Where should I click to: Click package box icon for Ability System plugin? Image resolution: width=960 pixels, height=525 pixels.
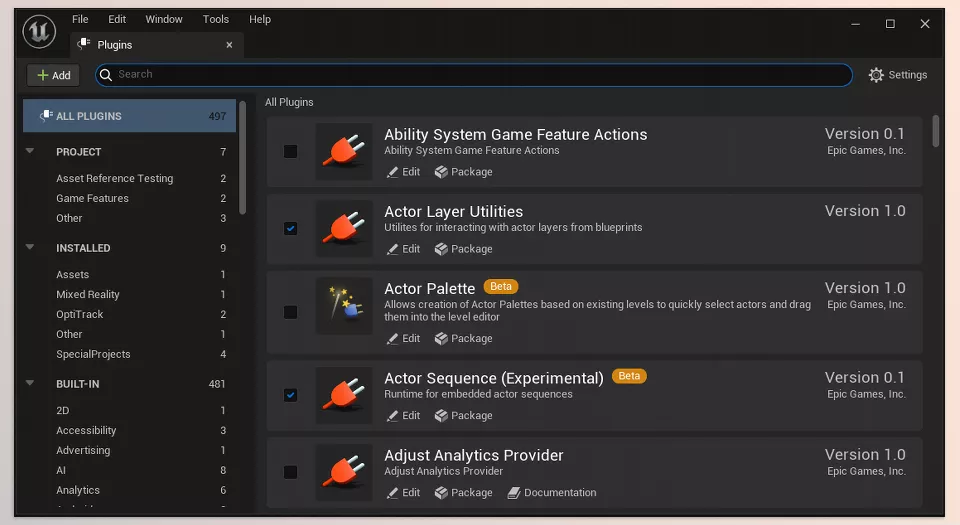(441, 172)
